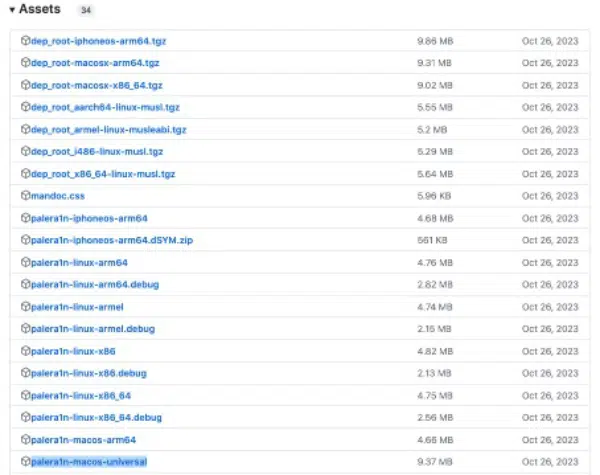Click package icon beside dep_root-iphoneos-arm64.tgz
This screenshot has width=600, height=475.
[x=25, y=41]
